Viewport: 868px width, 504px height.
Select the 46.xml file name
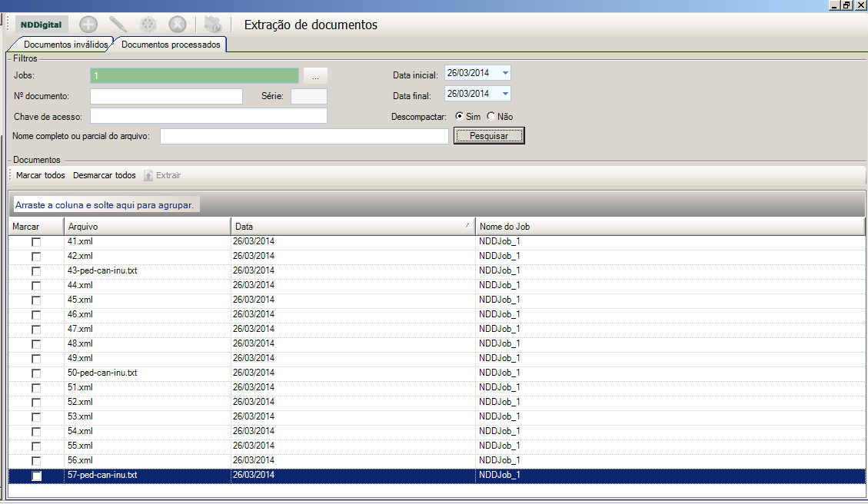[80, 314]
